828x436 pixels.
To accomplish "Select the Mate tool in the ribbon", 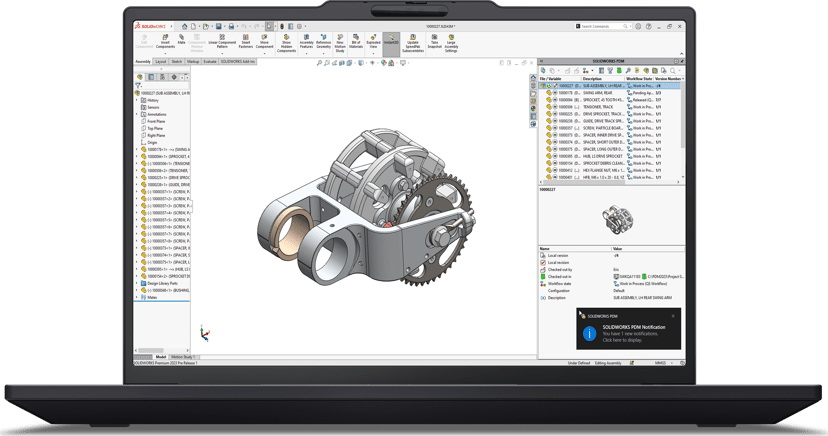I will tap(181, 40).
